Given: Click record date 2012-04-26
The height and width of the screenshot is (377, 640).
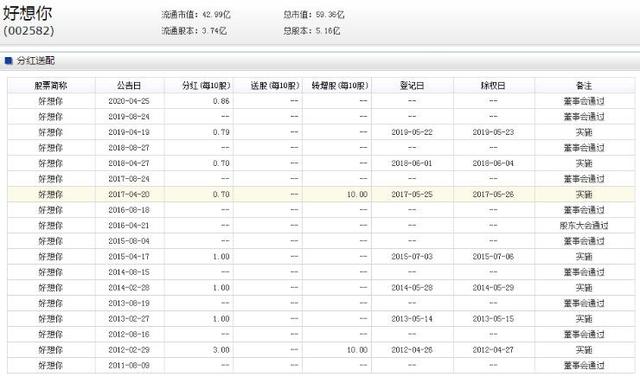Looking at the screenshot, I should (412, 350).
